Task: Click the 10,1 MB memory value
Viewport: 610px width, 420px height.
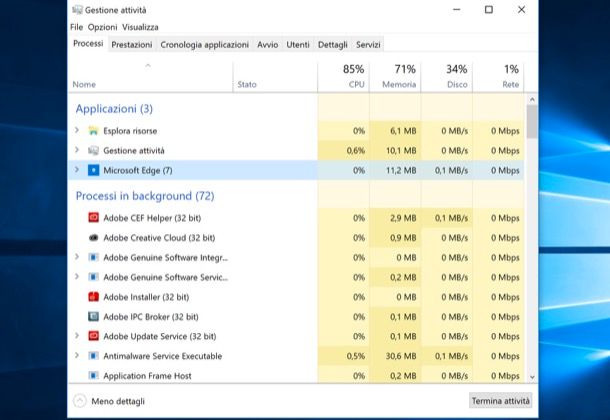Action: (x=401, y=150)
